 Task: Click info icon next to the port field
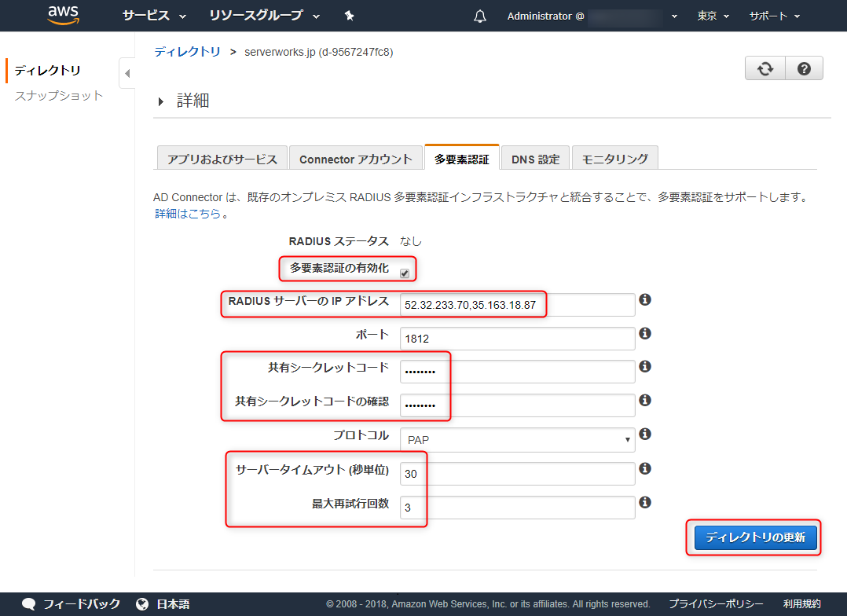click(x=645, y=334)
